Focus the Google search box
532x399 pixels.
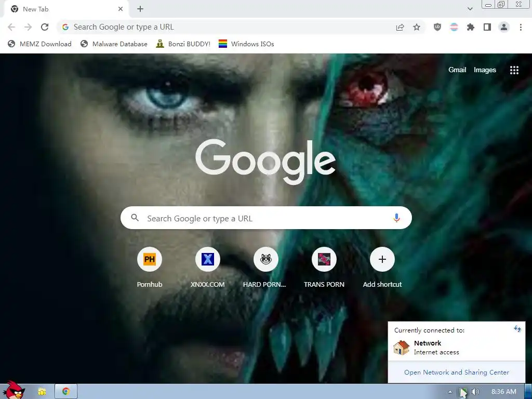(266, 218)
